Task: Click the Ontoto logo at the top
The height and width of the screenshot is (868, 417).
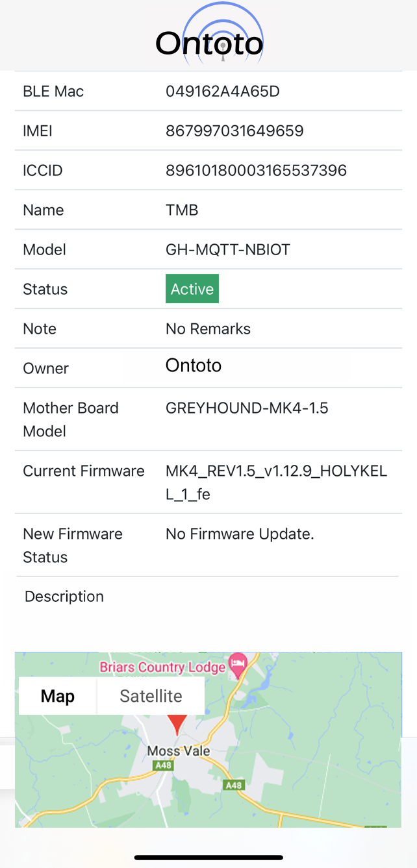Action: (208, 42)
